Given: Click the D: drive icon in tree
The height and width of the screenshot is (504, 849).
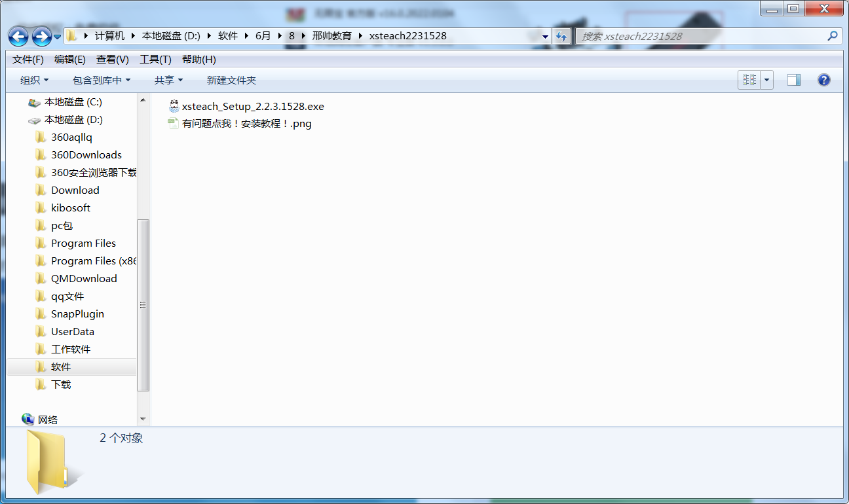Looking at the screenshot, I should tap(34, 120).
